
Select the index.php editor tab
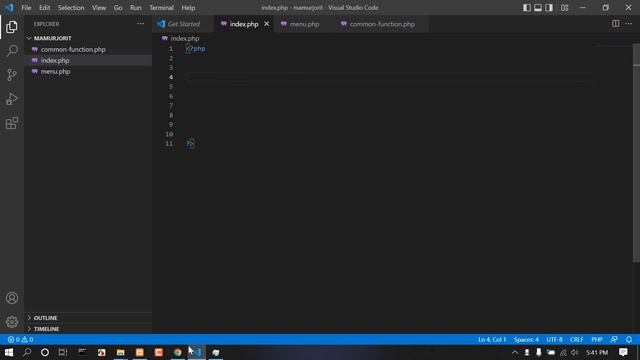coord(244,24)
